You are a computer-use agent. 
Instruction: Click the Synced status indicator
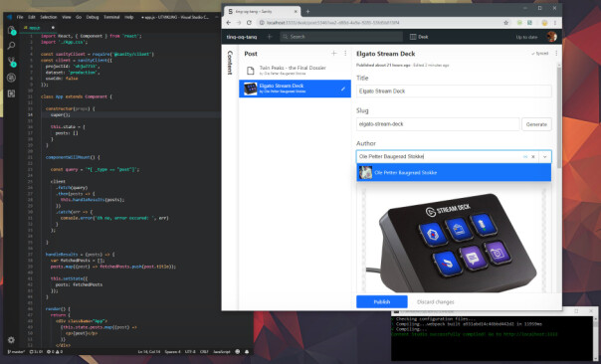540,54
